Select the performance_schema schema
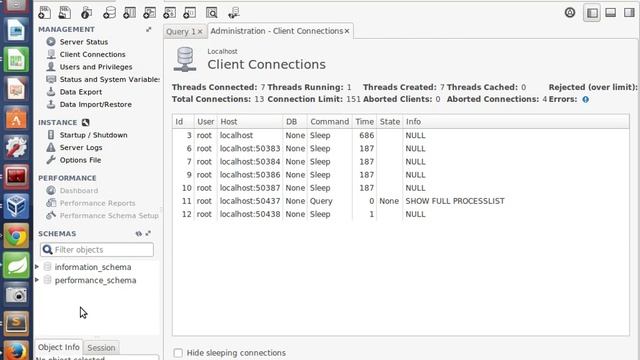 pos(95,280)
